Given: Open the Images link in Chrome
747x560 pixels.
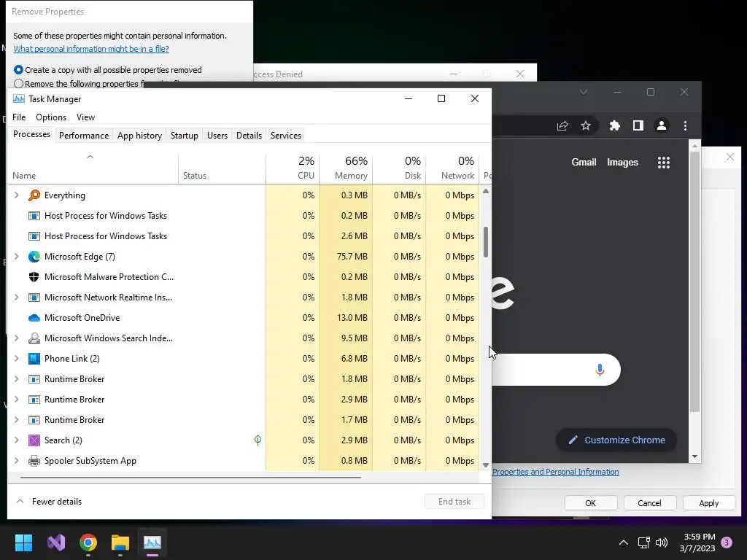Looking at the screenshot, I should pos(622,163).
